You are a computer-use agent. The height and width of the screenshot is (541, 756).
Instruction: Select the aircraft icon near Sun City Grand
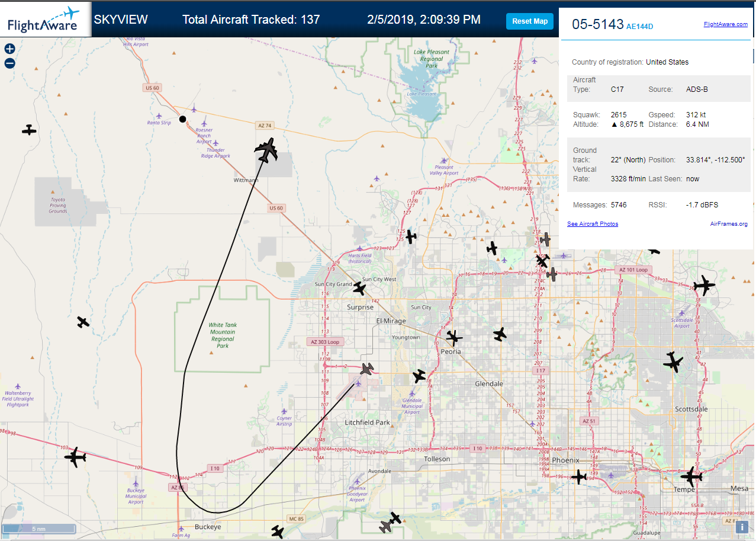359,289
